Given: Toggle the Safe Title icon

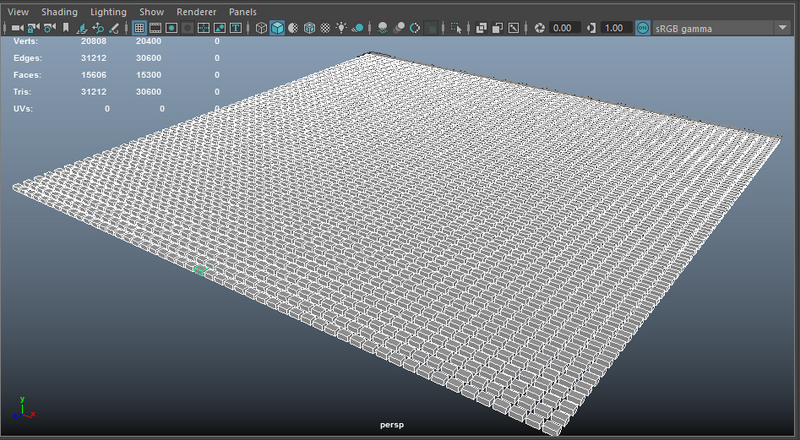Looking at the screenshot, I should 236,28.
